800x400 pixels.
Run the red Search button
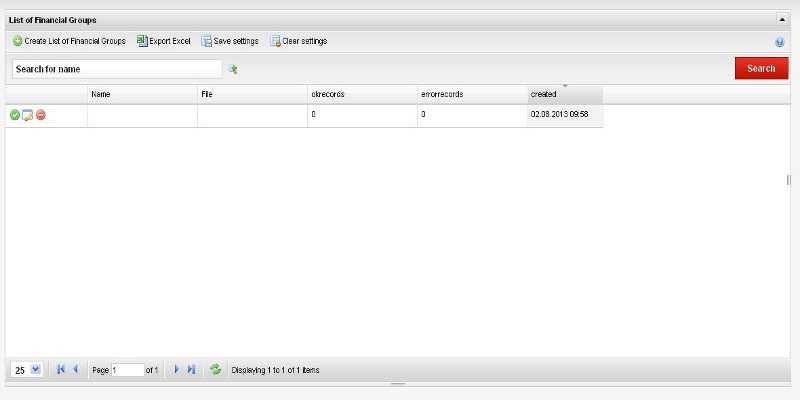[x=761, y=68]
